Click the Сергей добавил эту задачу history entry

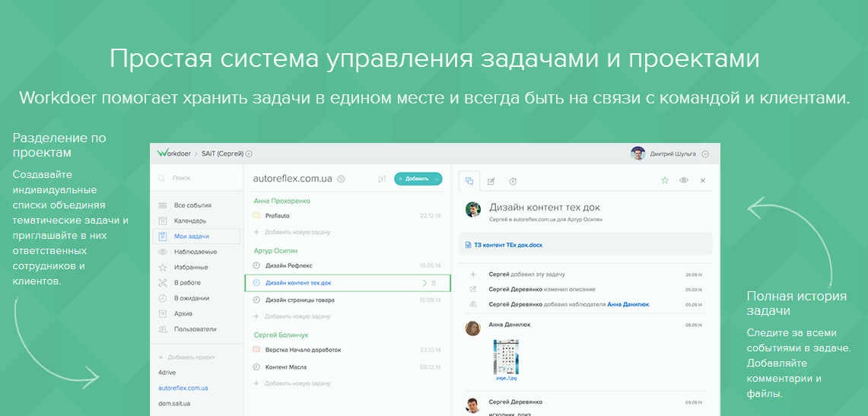(x=526, y=275)
